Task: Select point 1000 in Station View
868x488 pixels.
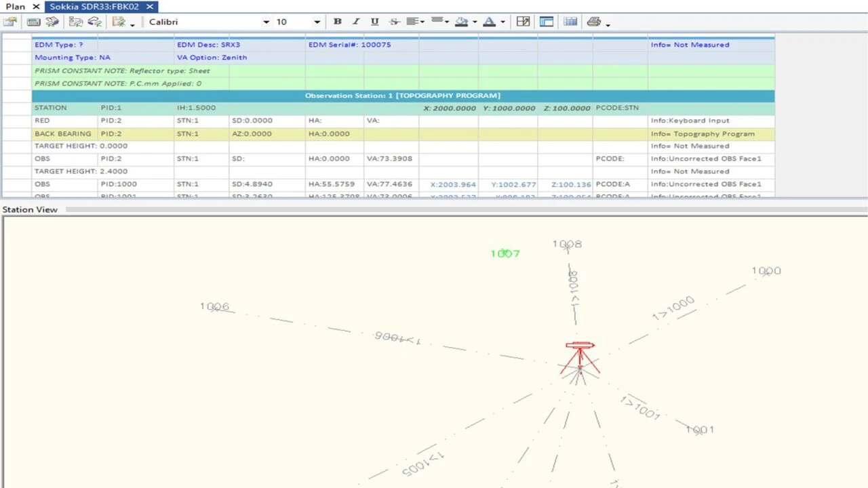Action: point(766,270)
